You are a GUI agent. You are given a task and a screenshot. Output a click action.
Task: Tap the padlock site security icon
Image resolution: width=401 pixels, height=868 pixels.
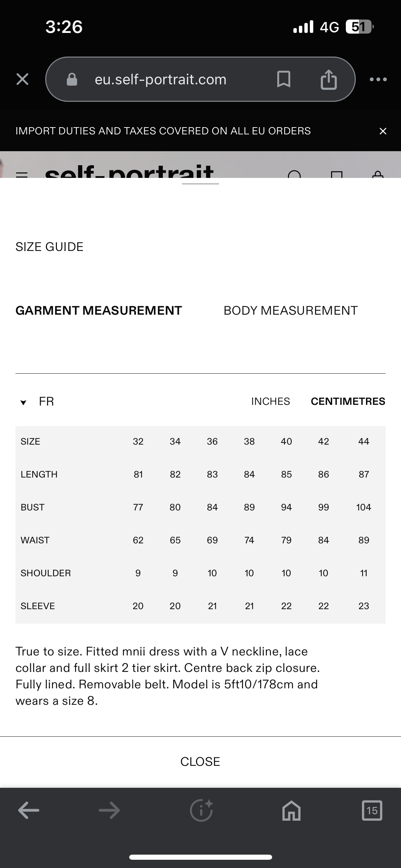tap(72, 79)
